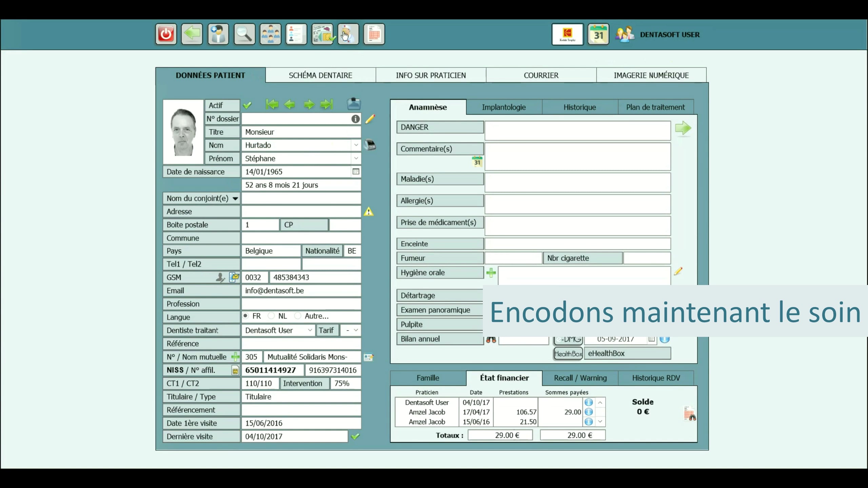This screenshot has width=868, height=488.
Task: Switch to the Schéma Dentaire tab
Action: pyautogui.click(x=320, y=75)
